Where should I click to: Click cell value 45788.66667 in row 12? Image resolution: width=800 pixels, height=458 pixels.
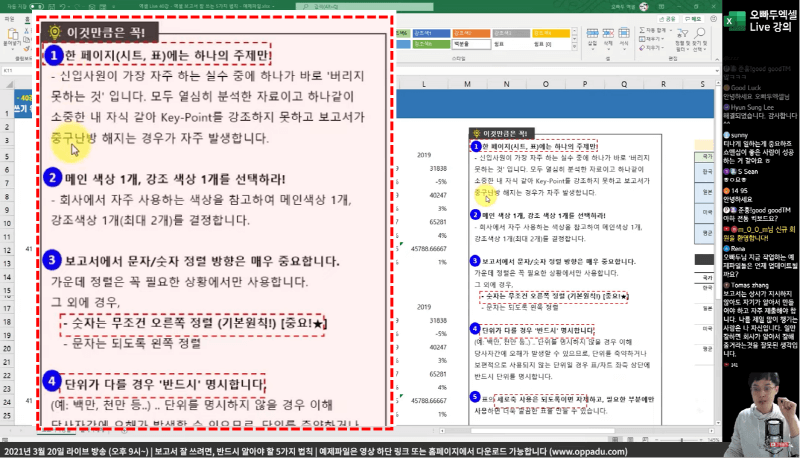pyautogui.click(x=429, y=249)
